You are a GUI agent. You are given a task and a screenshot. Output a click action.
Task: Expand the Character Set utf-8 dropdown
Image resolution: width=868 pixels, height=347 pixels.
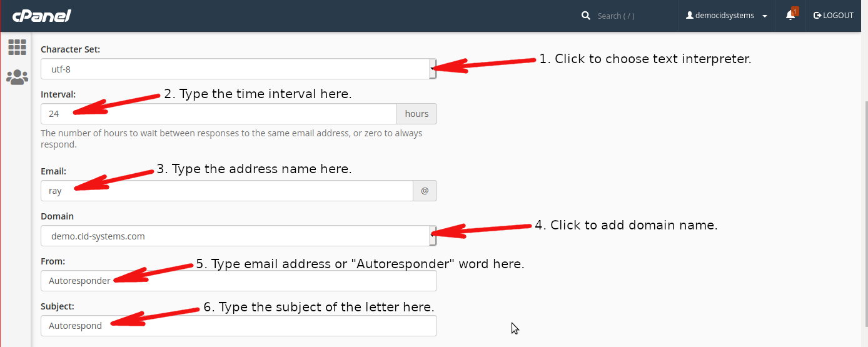(239, 69)
